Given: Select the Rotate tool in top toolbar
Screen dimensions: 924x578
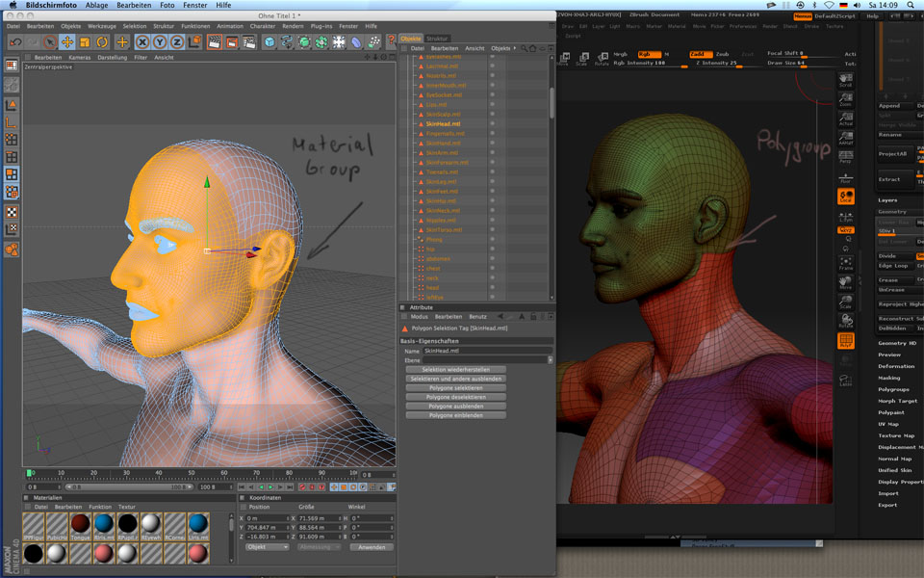Looking at the screenshot, I should tap(102, 42).
